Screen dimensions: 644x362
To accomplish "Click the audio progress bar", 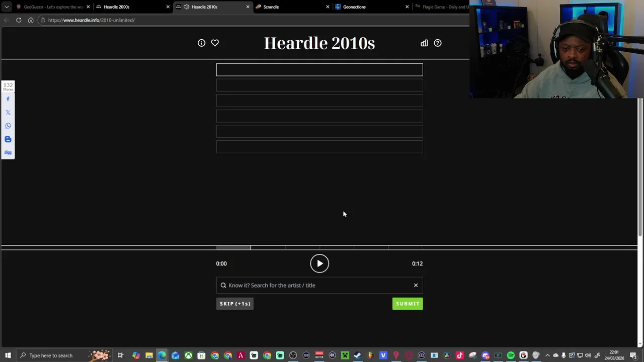I will [319, 247].
